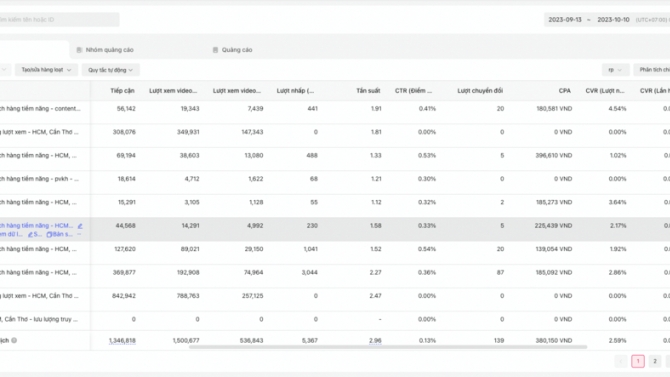
Task: Click the horizontal table scrollbar
Action: [x=388, y=347]
